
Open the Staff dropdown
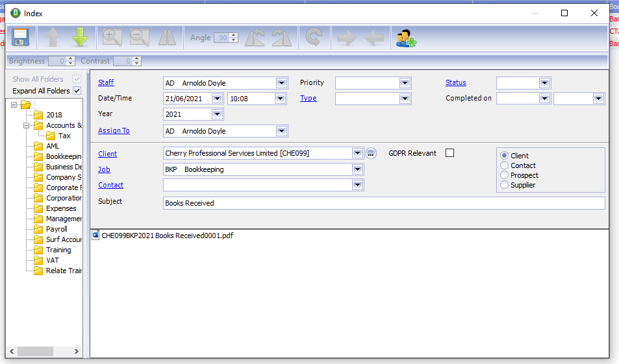pos(281,83)
